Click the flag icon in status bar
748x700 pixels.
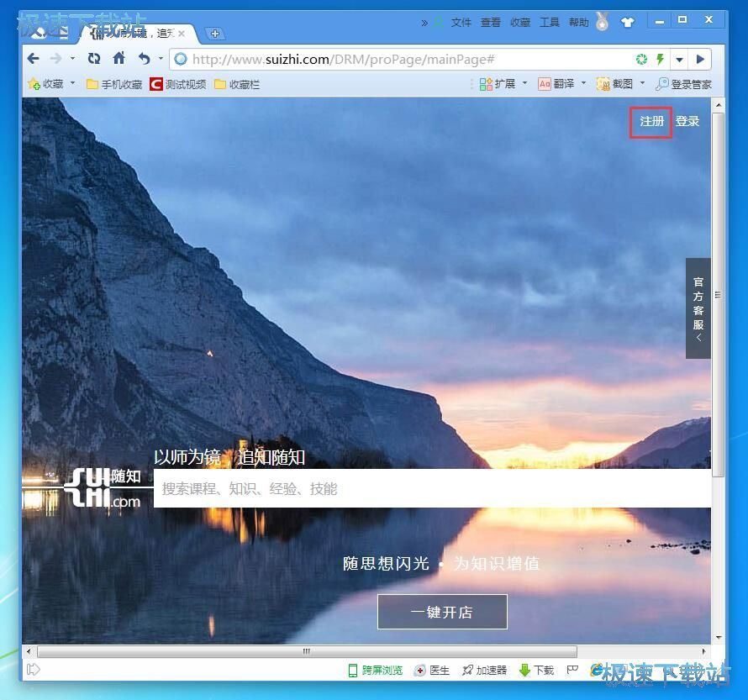pyautogui.click(x=572, y=670)
